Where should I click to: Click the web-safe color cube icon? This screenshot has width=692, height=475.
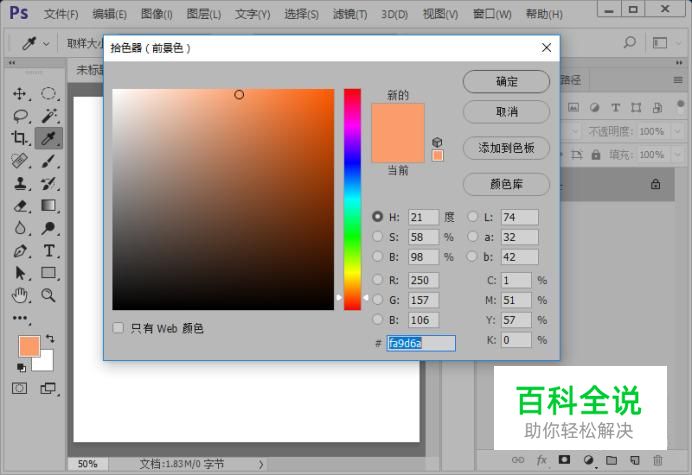(437, 142)
